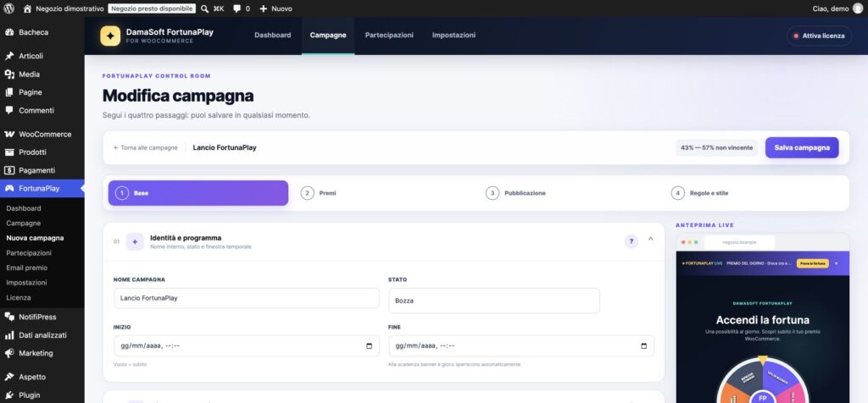Switch to the Impostazioni tab
Viewport: 868px width, 403px height.
tap(453, 35)
